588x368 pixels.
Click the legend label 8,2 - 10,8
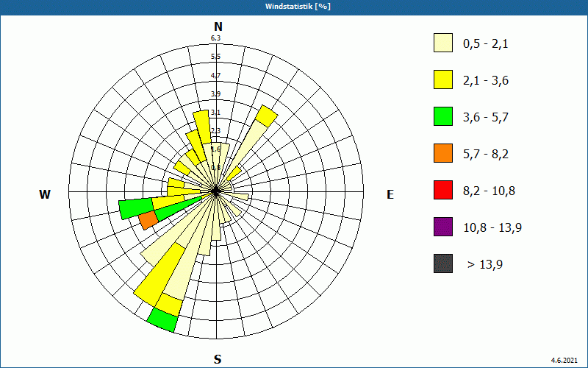click(489, 191)
